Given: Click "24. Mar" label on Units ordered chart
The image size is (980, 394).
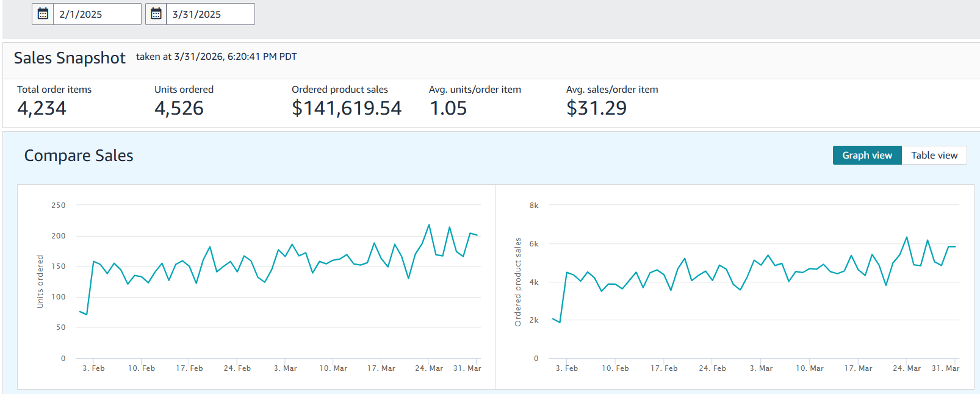Looking at the screenshot, I should coord(429,368).
